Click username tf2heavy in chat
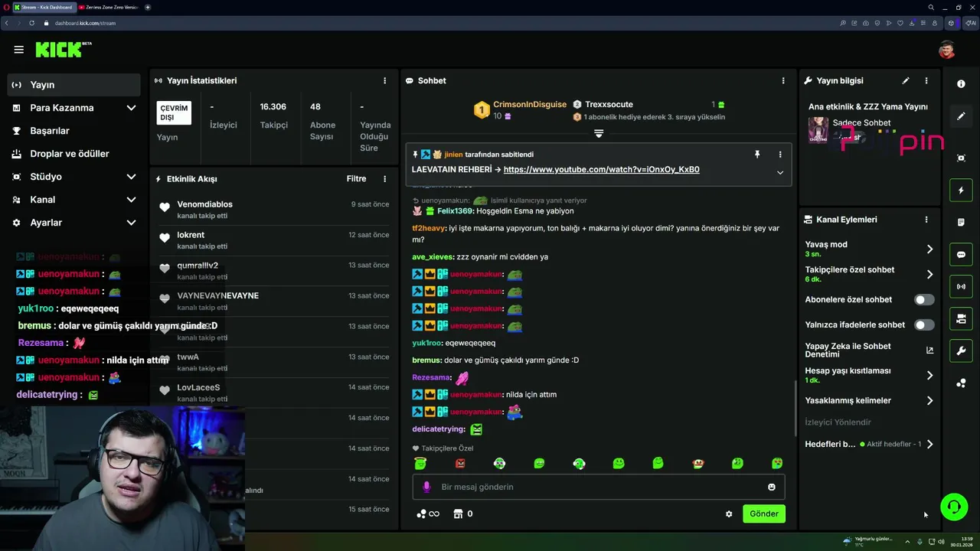Viewport: 980px width, 551px height. 429,228
